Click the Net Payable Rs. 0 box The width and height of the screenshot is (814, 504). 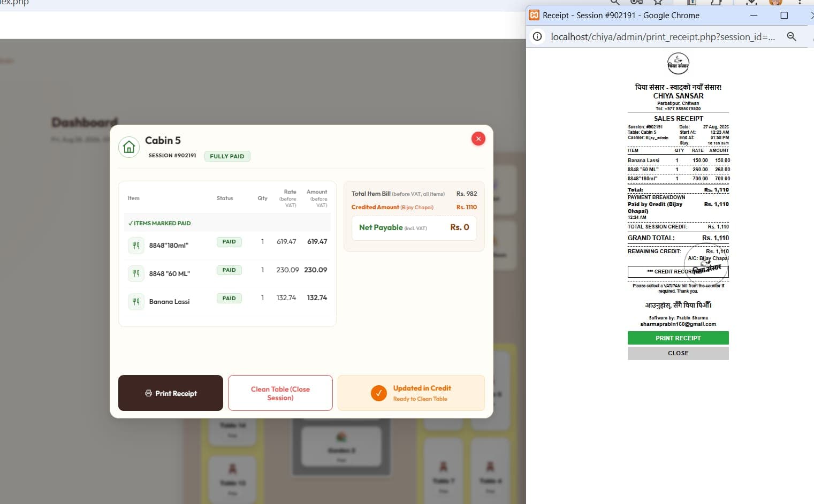pos(414,227)
